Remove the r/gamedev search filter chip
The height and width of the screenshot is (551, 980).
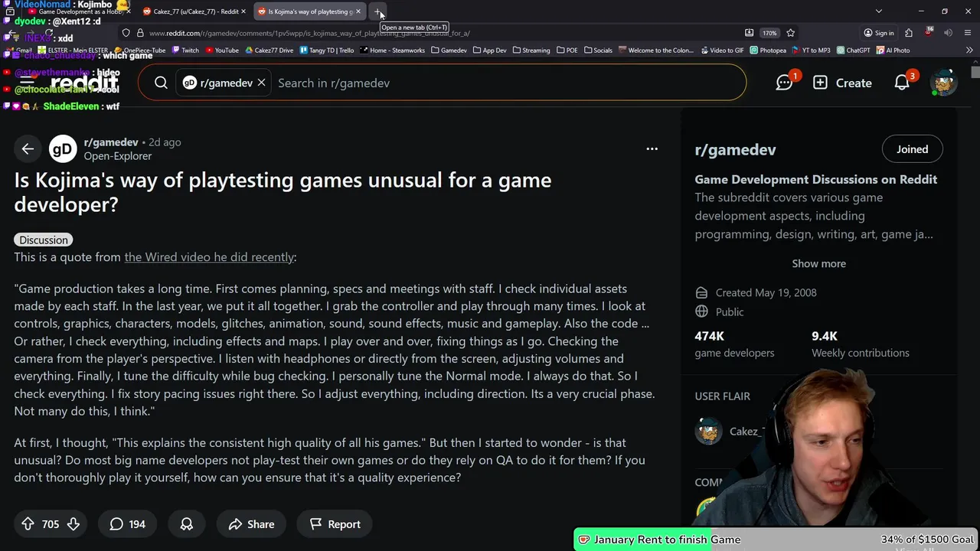[x=261, y=83]
